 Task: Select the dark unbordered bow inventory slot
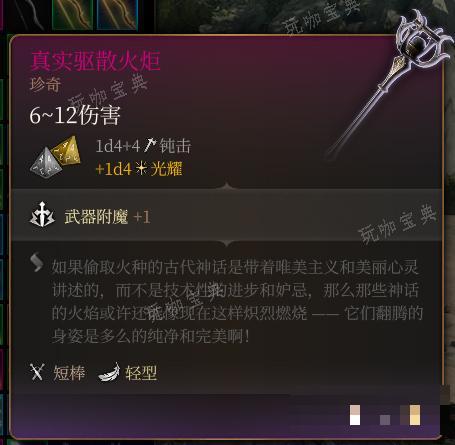[26, 15]
